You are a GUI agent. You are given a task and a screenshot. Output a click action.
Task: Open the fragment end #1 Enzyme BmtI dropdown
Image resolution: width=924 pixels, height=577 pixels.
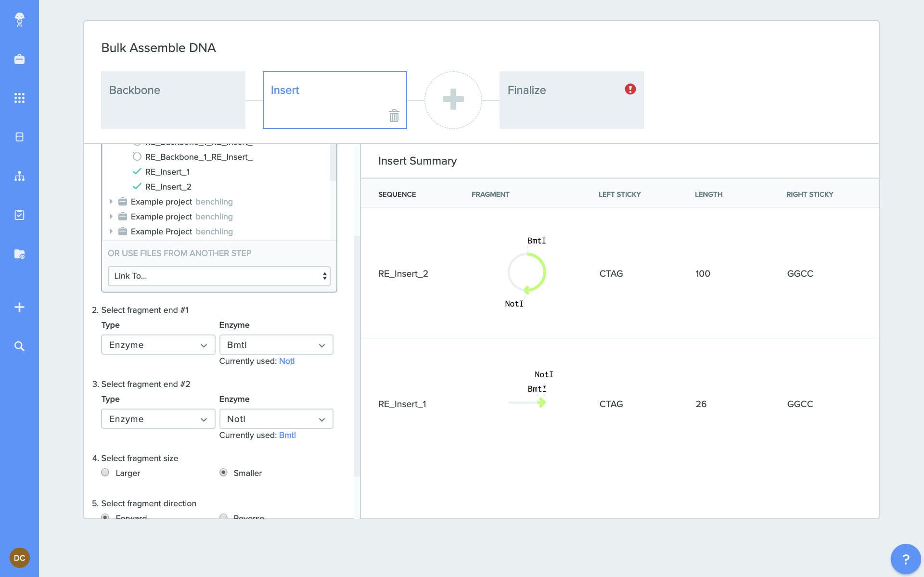pyautogui.click(x=276, y=345)
